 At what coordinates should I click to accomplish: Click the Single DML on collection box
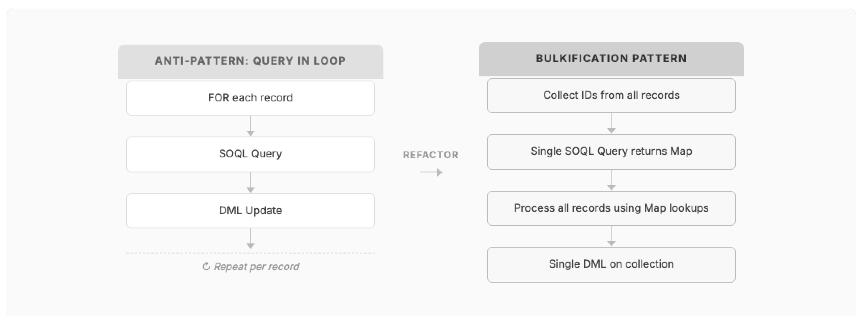(611, 264)
